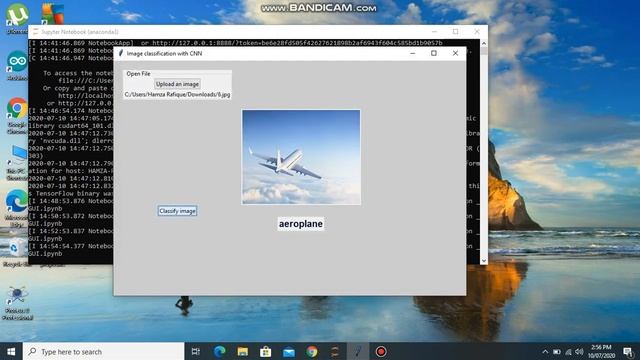Open the uTorrent desktop shortcut
The height and width of the screenshot is (360, 640).
tap(17, 18)
